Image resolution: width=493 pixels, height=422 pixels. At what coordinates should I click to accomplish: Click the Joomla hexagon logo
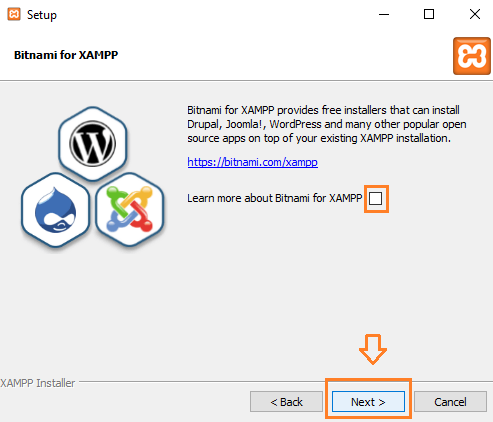point(130,210)
